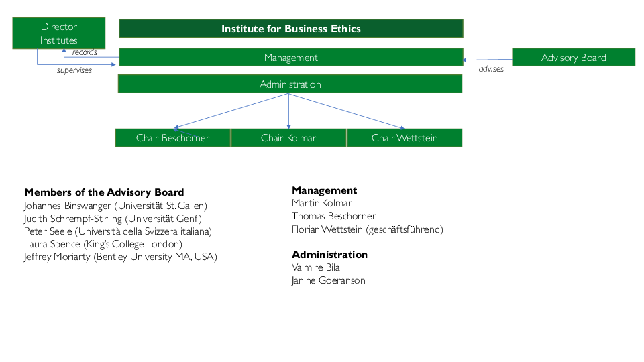This screenshot has height=362, width=644.
Task: Click the "advises" arrow label
Action: tap(491, 69)
